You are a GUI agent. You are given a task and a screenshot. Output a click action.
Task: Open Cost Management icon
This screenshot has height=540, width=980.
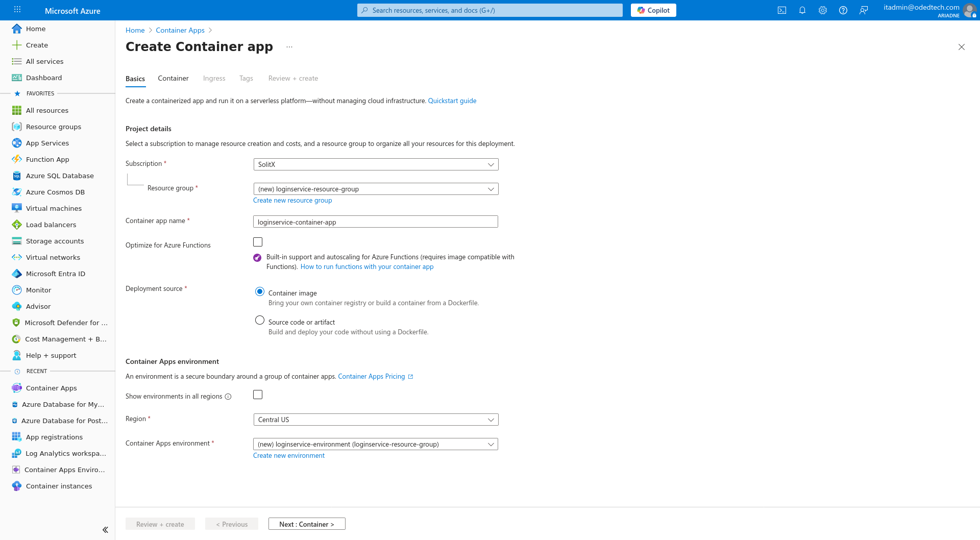[16, 339]
